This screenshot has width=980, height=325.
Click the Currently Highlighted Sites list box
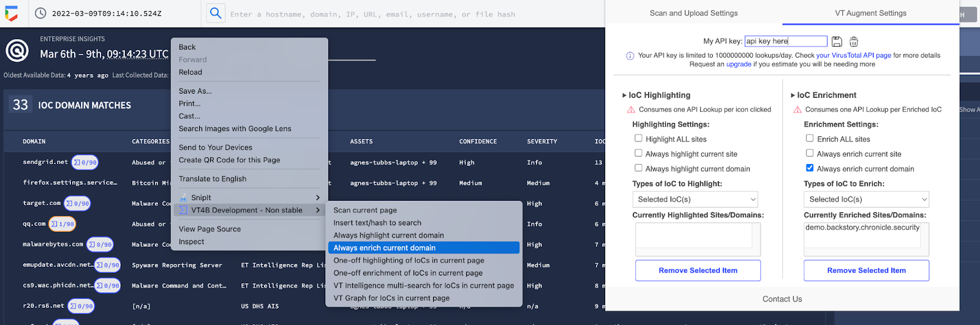698,239
